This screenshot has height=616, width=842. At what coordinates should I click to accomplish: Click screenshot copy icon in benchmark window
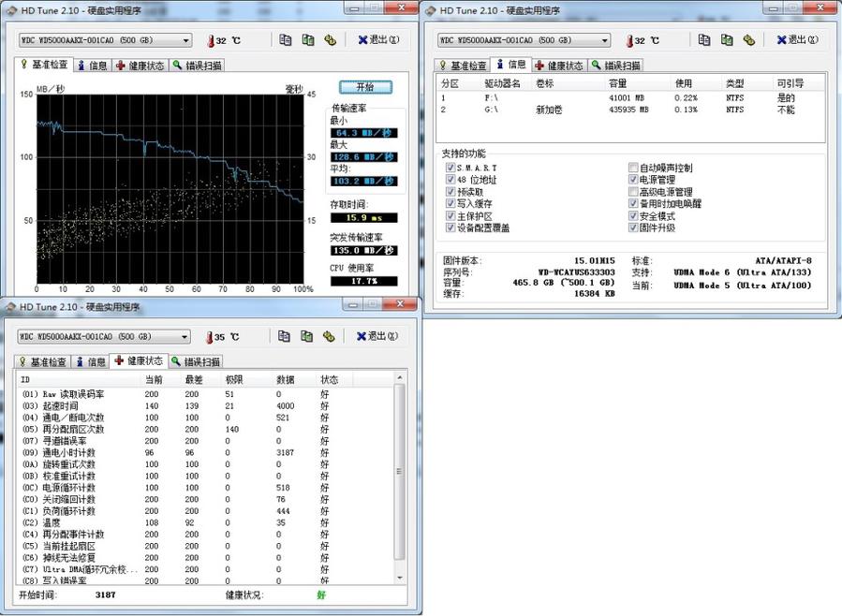pos(308,39)
